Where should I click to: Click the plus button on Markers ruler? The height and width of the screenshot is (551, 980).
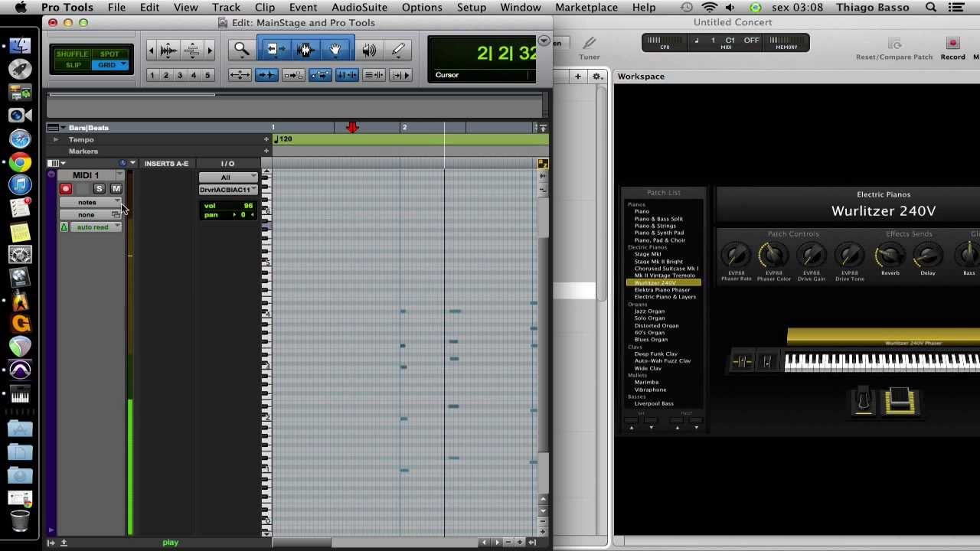click(x=266, y=152)
